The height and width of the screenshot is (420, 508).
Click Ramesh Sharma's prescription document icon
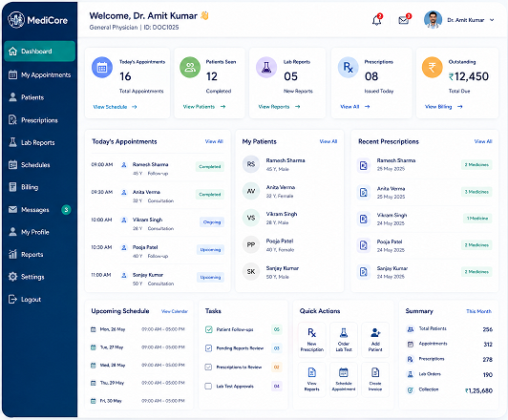(364, 165)
